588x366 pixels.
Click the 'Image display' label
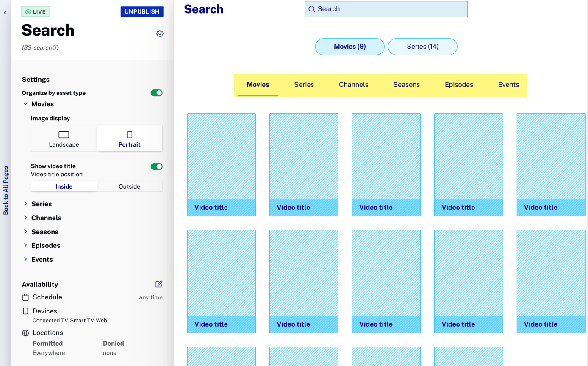(x=50, y=118)
